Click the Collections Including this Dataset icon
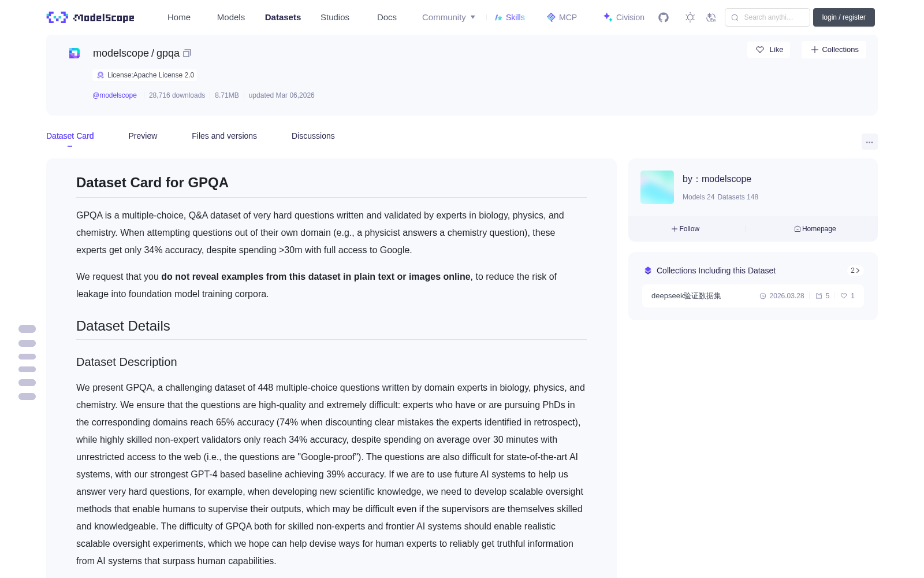 coord(648,271)
